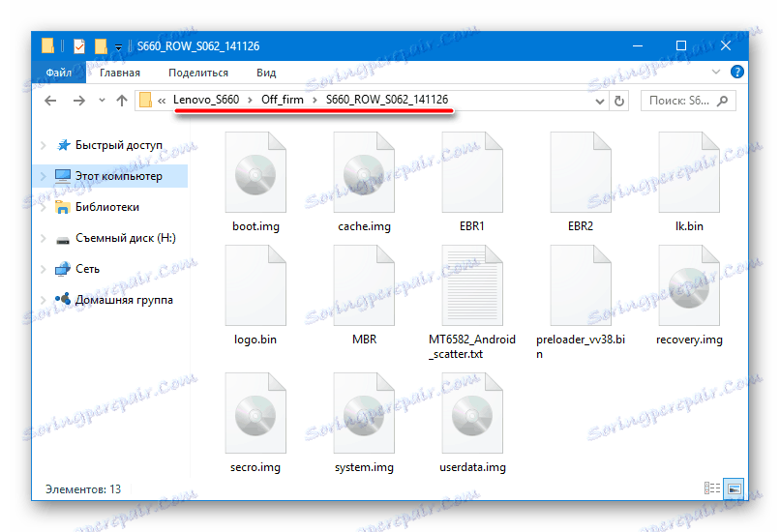Show hidden path with double chevron
This screenshot has height=532, width=780.
click(x=162, y=101)
